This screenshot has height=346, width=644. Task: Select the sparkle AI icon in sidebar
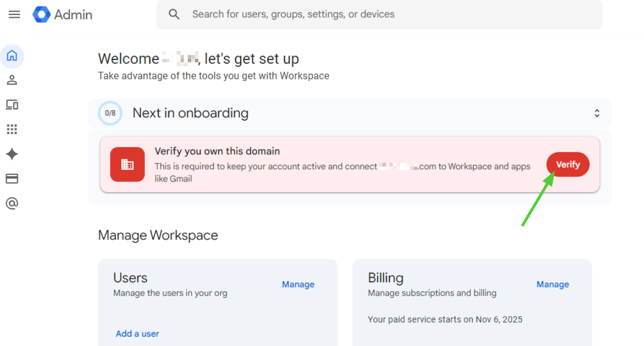pyautogui.click(x=12, y=154)
